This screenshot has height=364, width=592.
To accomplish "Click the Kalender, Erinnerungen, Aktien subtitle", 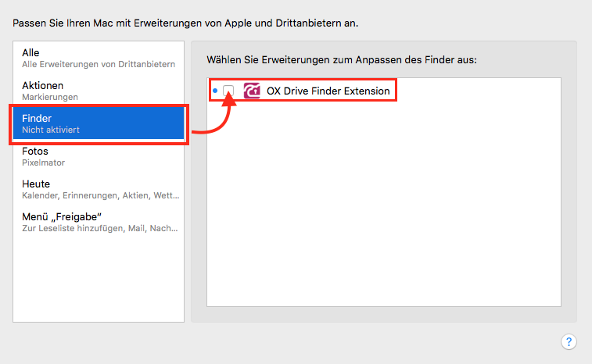I will (x=100, y=195).
